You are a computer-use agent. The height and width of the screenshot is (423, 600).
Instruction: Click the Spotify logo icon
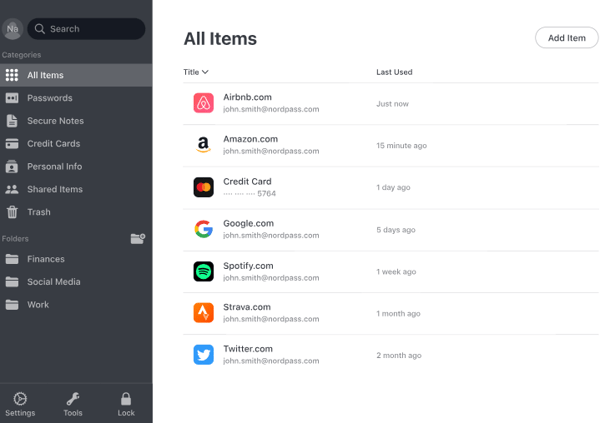pyautogui.click(x=203, y=271)
